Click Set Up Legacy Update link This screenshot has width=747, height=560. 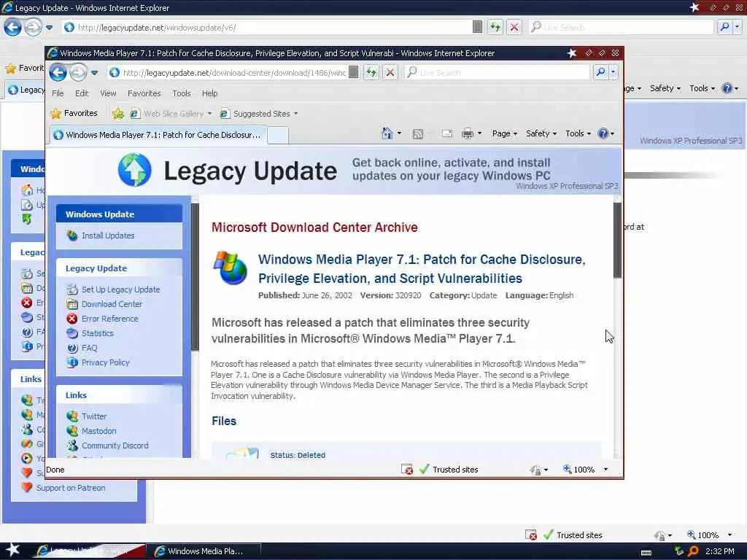(120, 289)
